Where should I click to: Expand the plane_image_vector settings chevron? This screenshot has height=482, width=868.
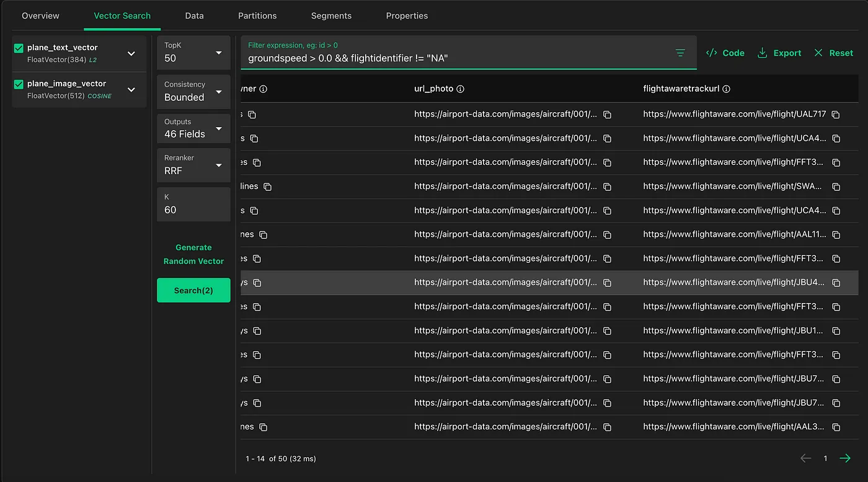pyautogui.click(x=131, y=90)
